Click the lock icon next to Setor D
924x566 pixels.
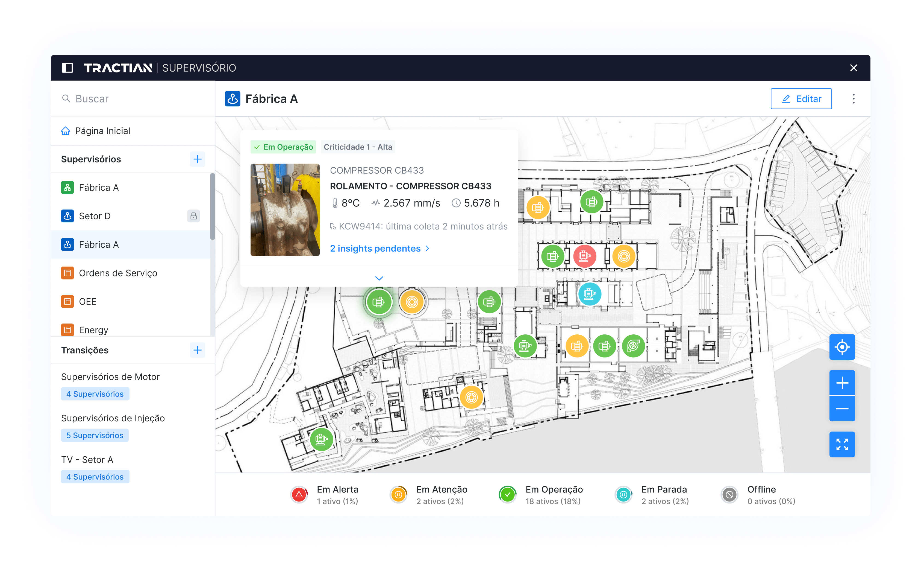pos(193,216)
